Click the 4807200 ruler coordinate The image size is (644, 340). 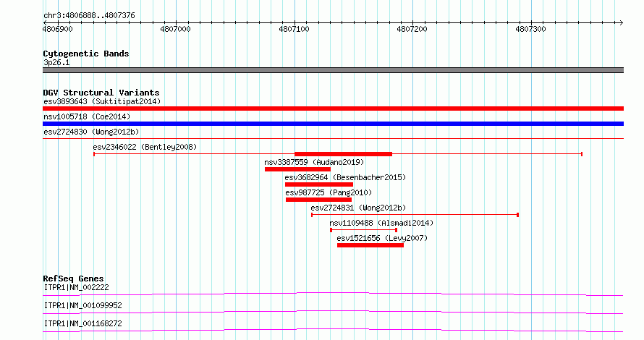(412, 29)
